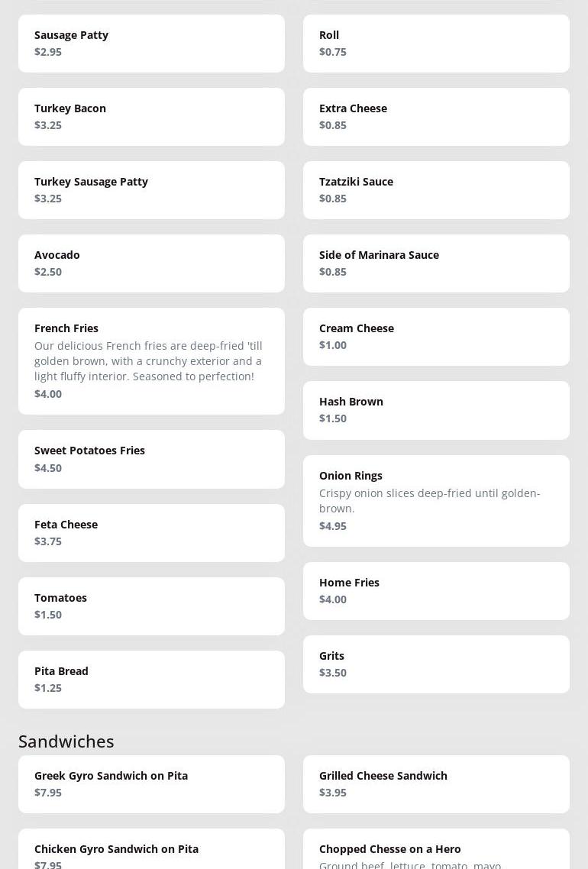Select Pita Bread for $1.25
The image size is (588, 869).
pyautogui.click(x=151, y=680)
